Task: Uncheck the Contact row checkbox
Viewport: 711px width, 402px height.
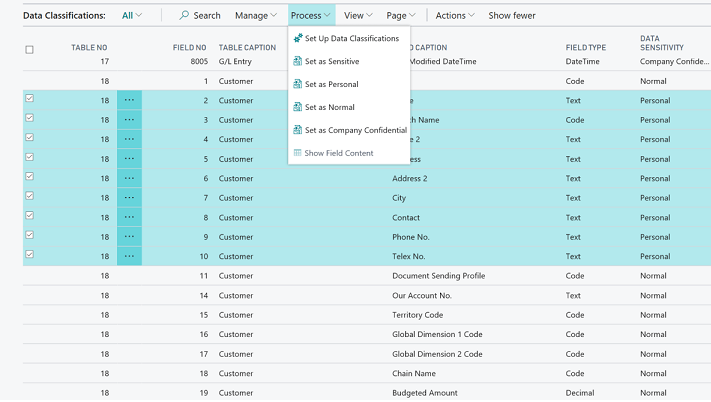Action: click(x=29, y=215)
